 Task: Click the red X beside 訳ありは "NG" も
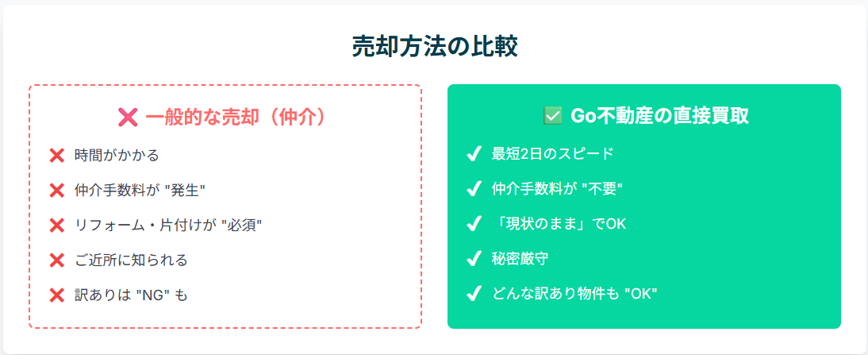[x=56, y=295]
